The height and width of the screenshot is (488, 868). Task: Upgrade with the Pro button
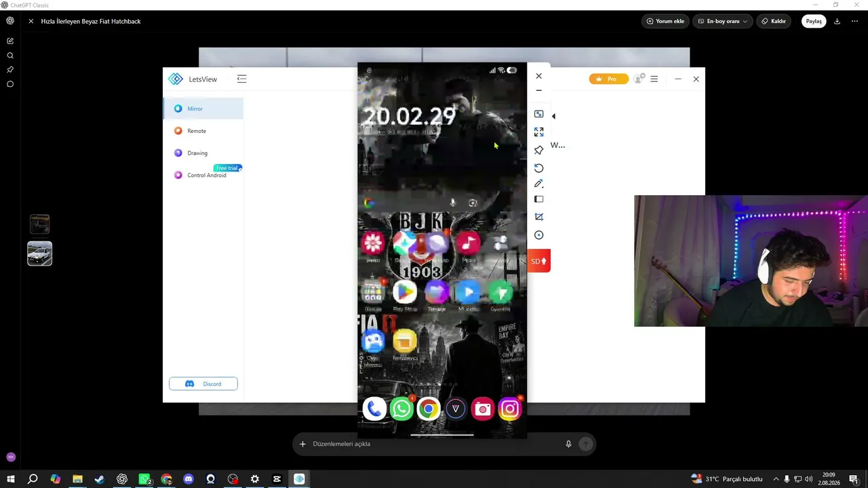coord(608,79)
